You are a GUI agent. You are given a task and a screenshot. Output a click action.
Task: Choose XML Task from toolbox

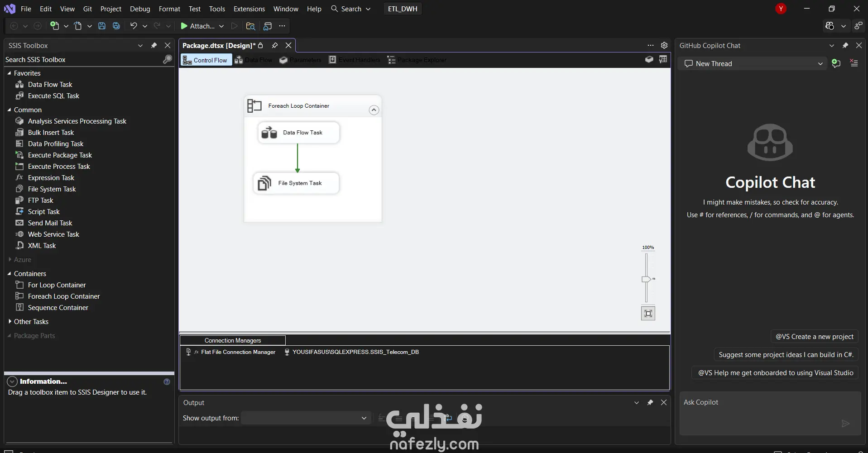[42, 246]
